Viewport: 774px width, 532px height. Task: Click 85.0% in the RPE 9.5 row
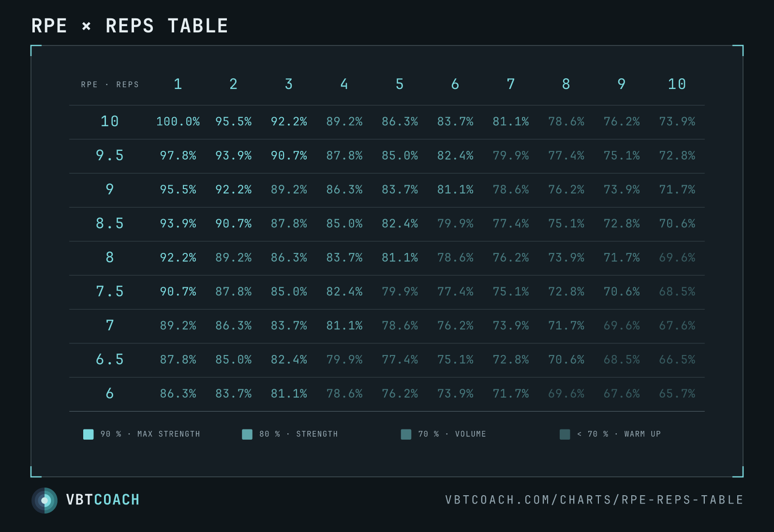point(400,155)
